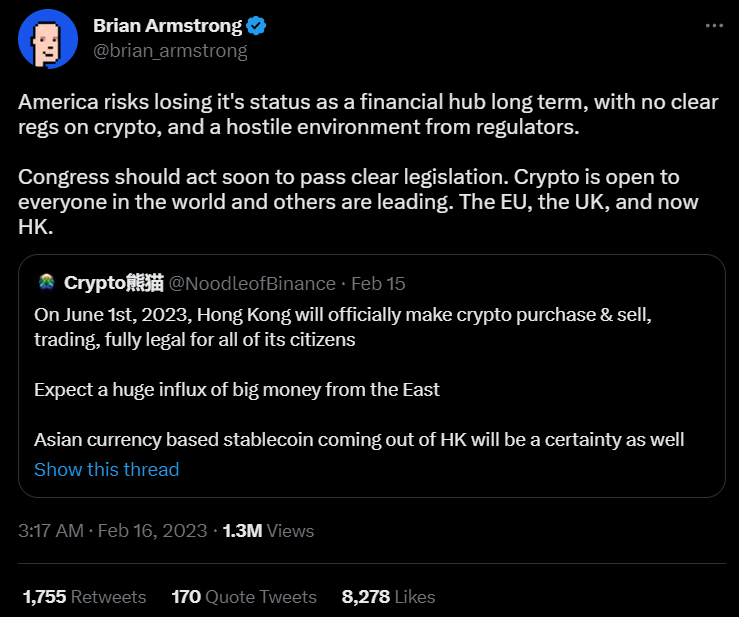Screen dimensions: 739x617
Task: Open the 1,755 Retweets list
Action: 84,597
